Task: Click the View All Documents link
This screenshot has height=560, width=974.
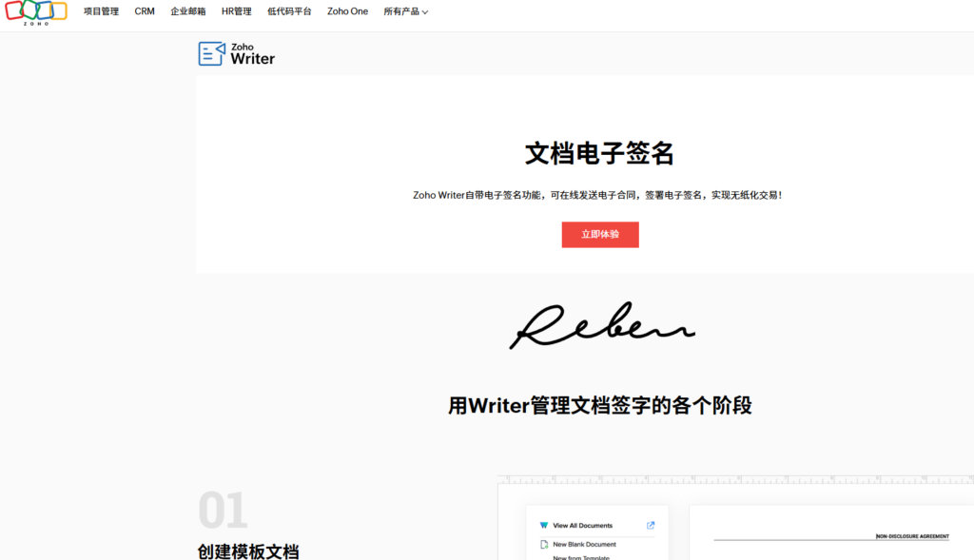Action: 585,525
